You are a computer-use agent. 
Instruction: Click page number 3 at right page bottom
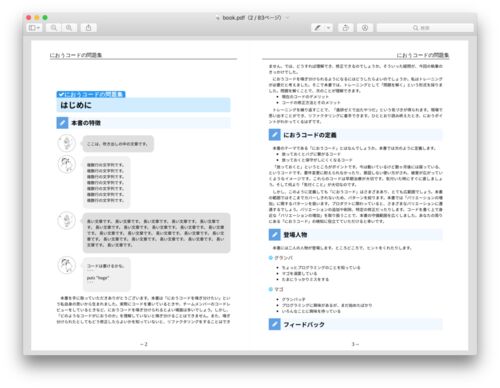click(x=355, y=344)
